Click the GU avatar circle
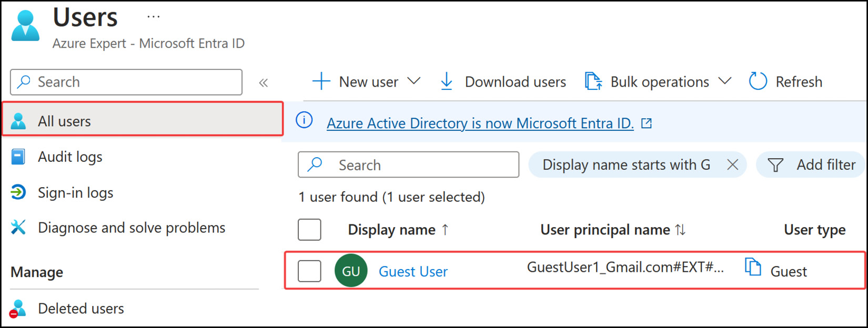Image resolution: width=868 pixels, height=328 pixels. point(351,271)
